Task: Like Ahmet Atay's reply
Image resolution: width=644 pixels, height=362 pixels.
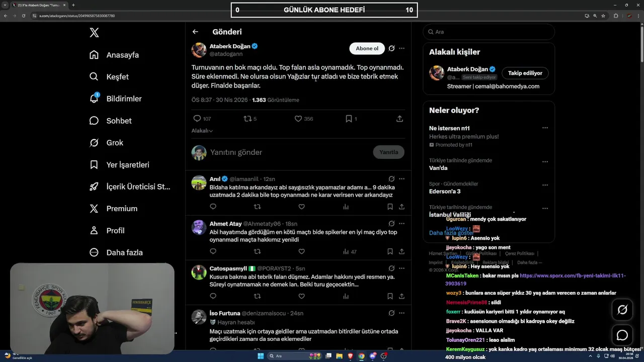Action: [x=301, y=251]
